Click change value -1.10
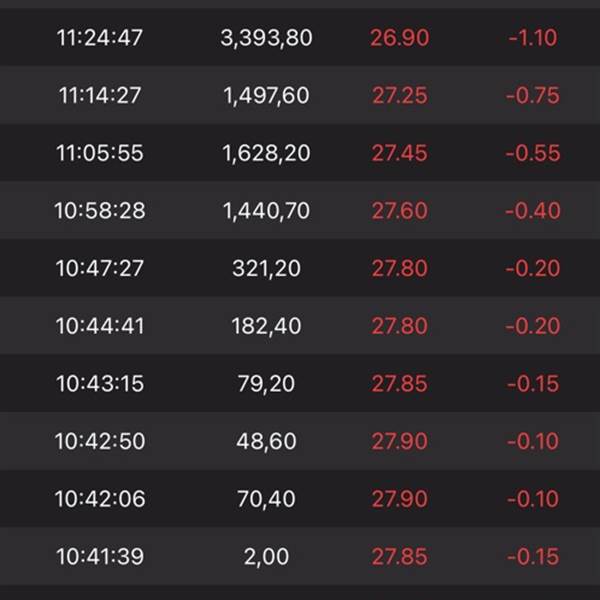 click(533, 38)
